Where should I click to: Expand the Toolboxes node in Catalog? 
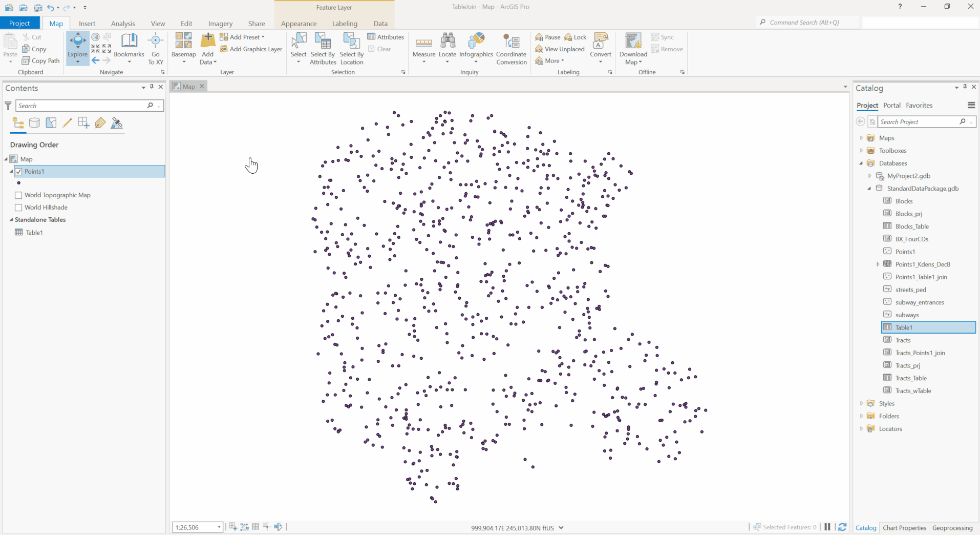click(861, 151)
